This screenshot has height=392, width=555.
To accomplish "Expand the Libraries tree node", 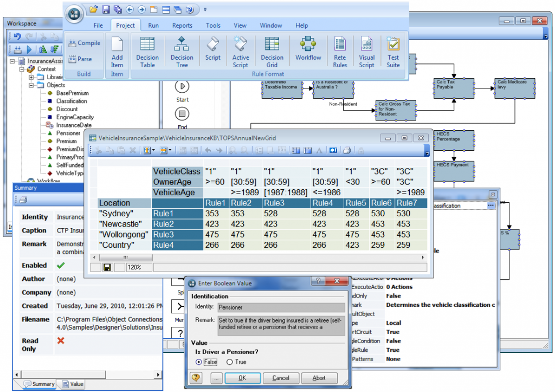I will pyautogui.click(x=31, y=77).
